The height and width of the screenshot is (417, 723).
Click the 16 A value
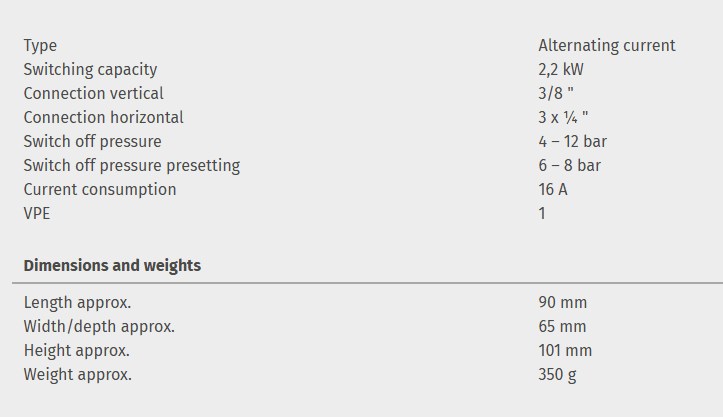coord(553,189)
